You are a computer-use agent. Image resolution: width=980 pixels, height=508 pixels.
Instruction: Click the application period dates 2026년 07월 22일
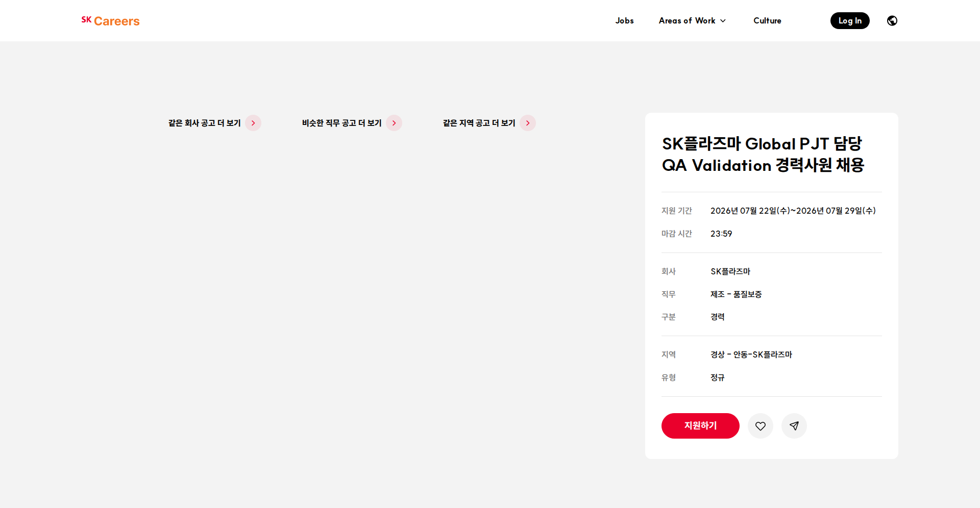pos(793,211)
